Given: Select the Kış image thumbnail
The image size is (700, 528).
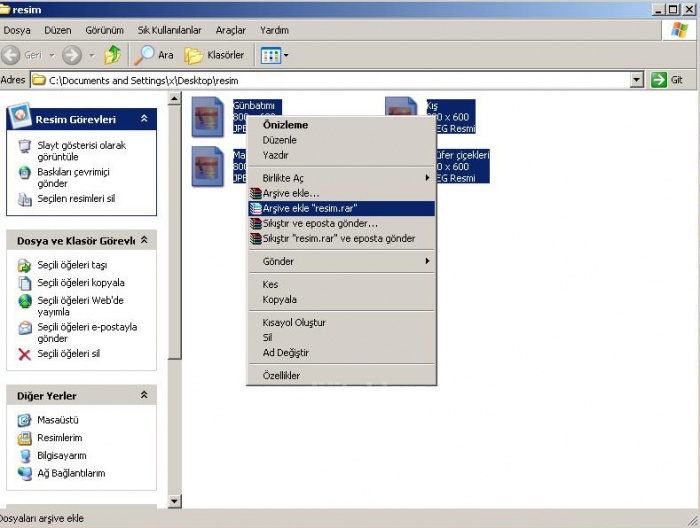Looking at the screenshot, I should [x=401, y=117].
